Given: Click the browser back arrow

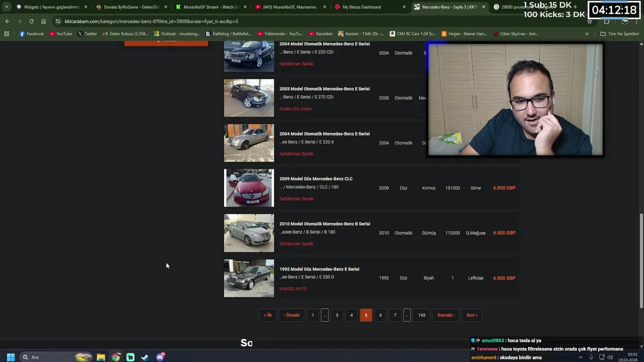Looking at the screenshot, I should pos(7,21).
